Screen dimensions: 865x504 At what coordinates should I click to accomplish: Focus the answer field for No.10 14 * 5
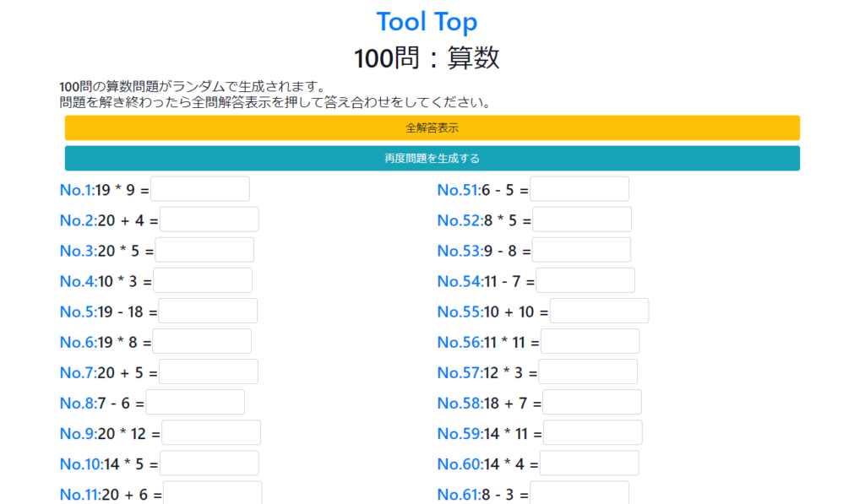point(209,463)
